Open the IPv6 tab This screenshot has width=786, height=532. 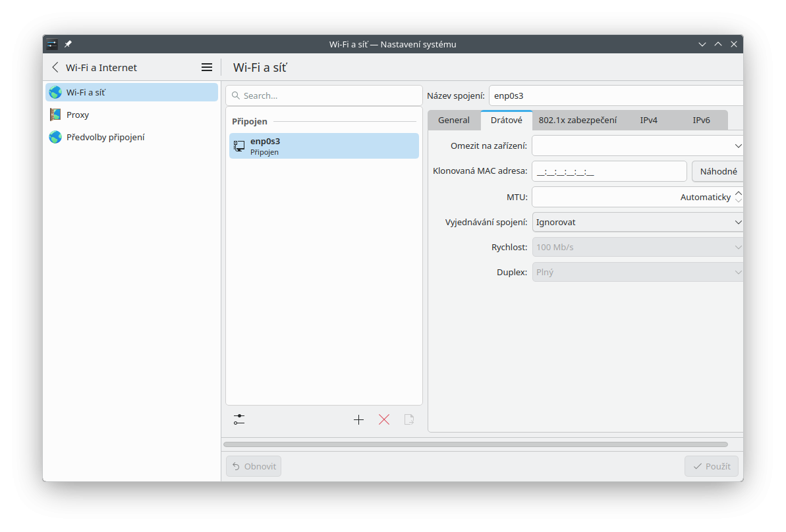coord(701,120)
